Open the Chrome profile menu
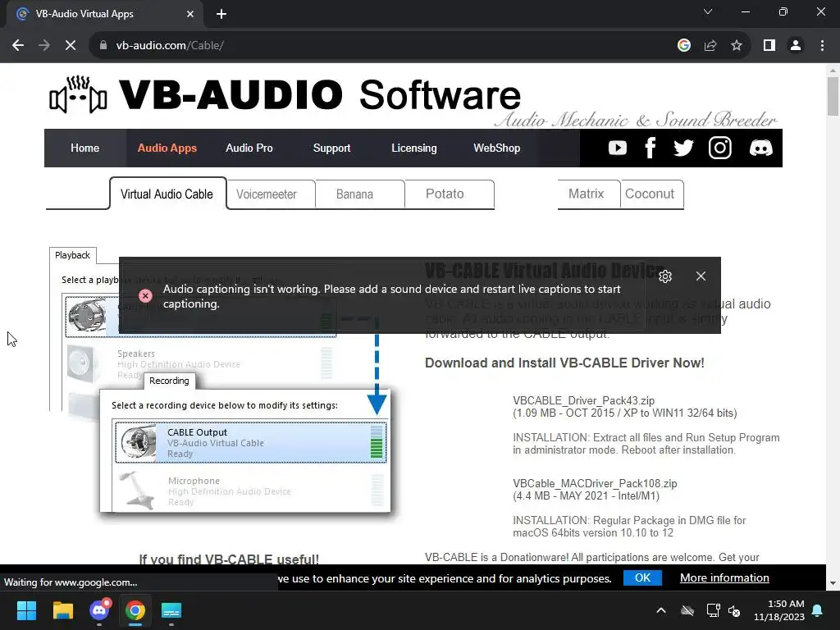The image size is (840, 630). point(796,46)
